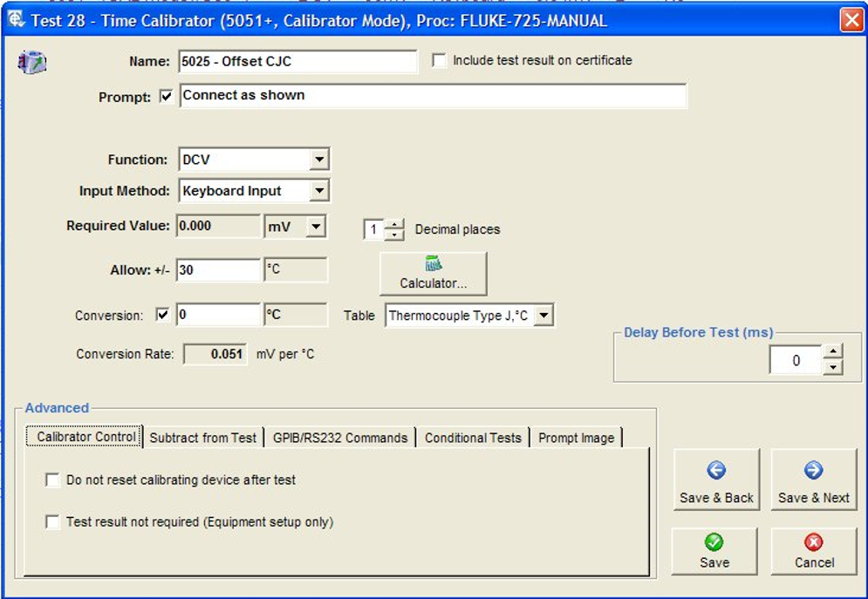This screenshot has height=599, width=868.
Task: Enable Include test result on certificate
Action: click(440, 61)
